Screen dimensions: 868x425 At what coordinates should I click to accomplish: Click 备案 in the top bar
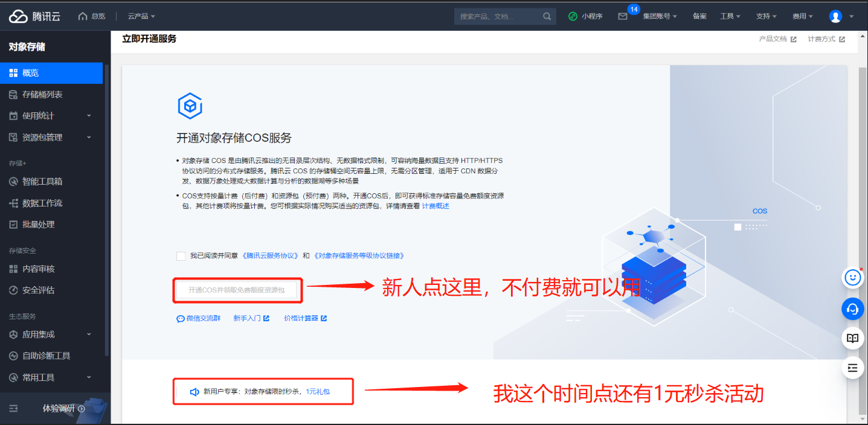(x=699, y=16)
